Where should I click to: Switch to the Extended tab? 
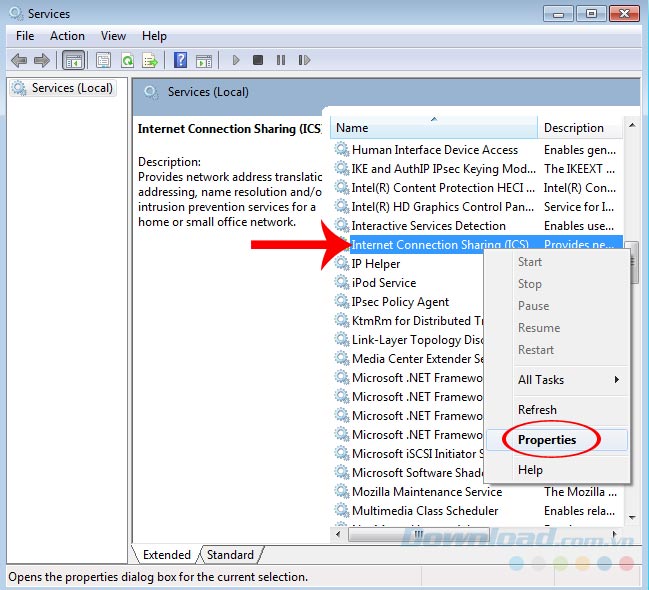click(167, 555)
